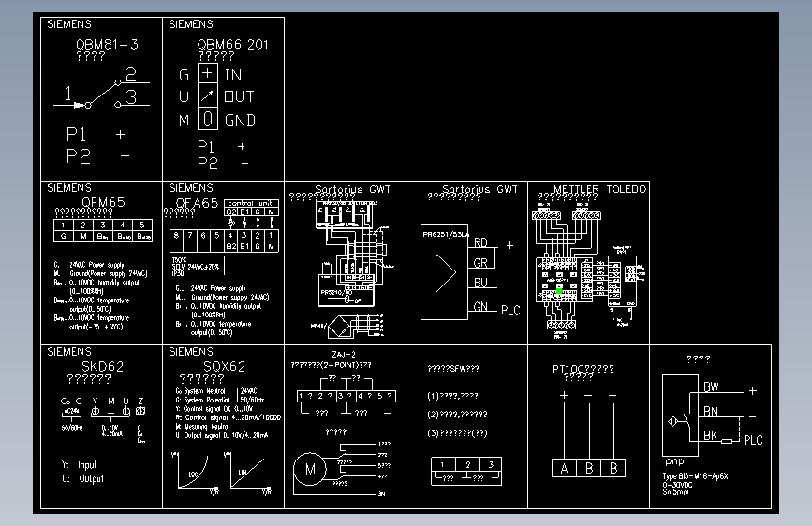Screen dimensions: 812x526
Task: Click the RD wire label
Action: pyautogui.click(x=480, y=242)
